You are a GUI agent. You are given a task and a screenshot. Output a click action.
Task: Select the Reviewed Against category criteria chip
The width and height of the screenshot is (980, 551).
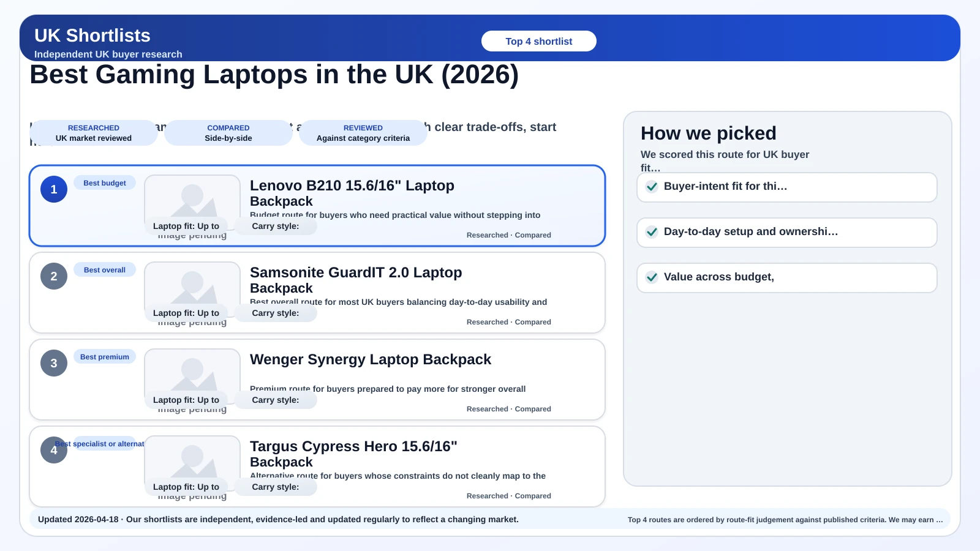click(363, 133)
